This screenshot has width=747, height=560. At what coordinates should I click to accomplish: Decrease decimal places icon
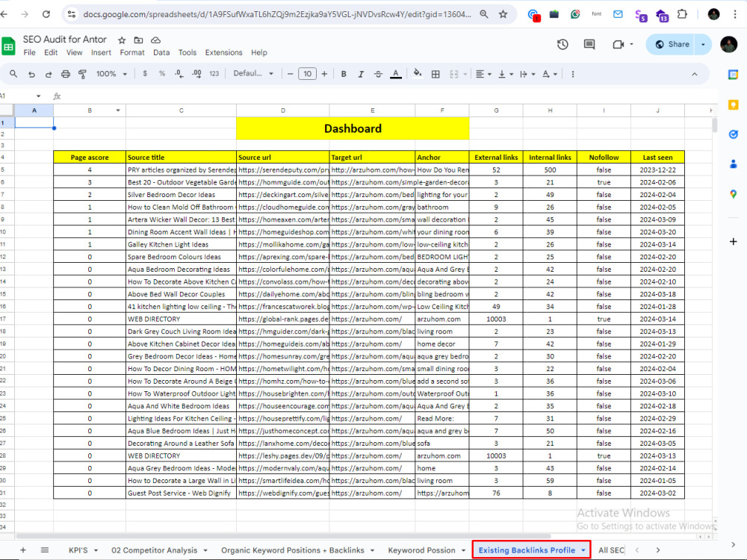(179, 74)
